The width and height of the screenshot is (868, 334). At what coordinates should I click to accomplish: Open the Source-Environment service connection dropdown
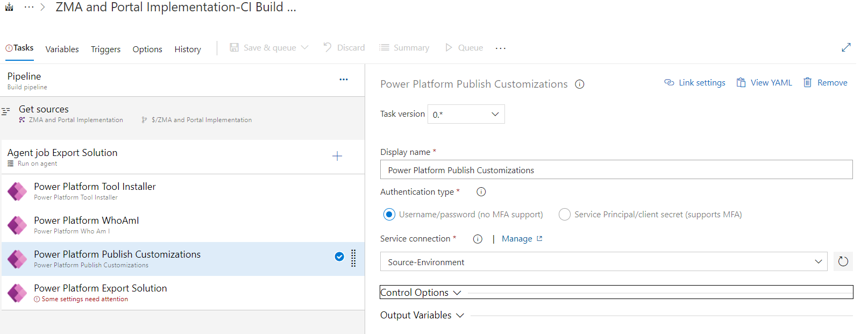(603, 262)
